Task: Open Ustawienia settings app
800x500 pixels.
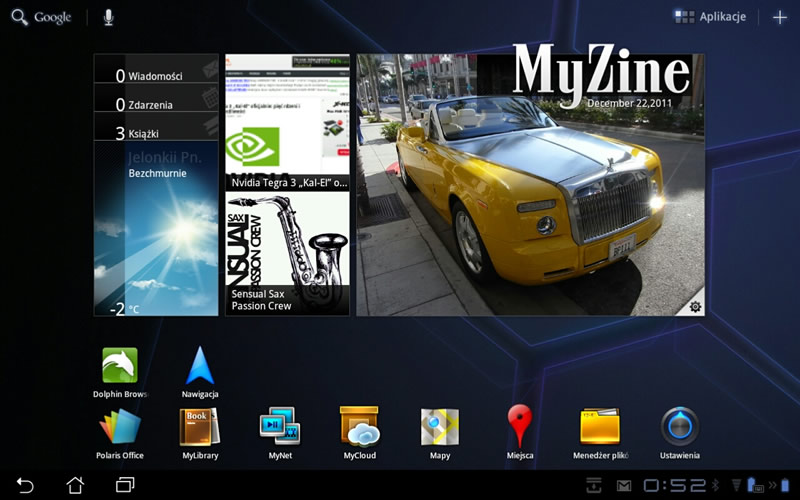Action: (x=680, y=434)
